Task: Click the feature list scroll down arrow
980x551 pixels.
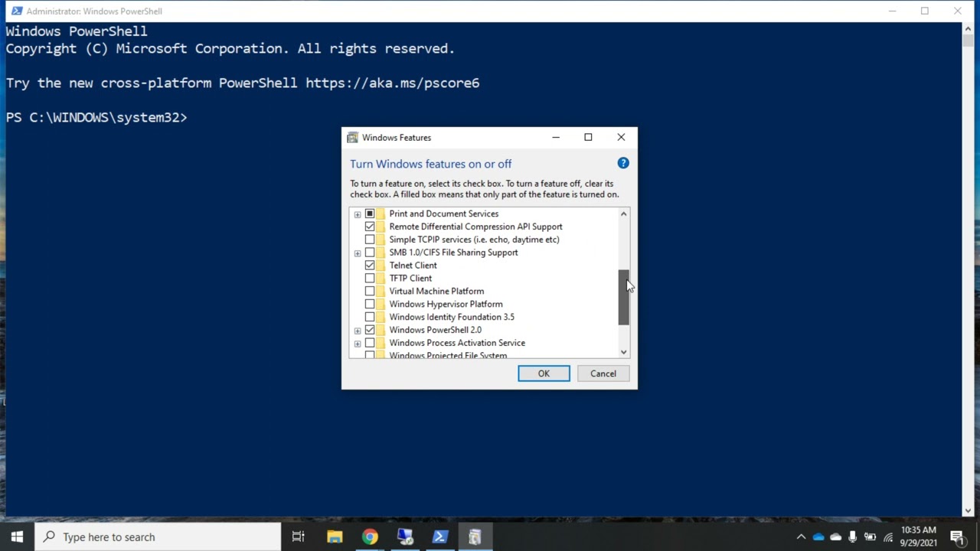Action: (x=624, y=352)
